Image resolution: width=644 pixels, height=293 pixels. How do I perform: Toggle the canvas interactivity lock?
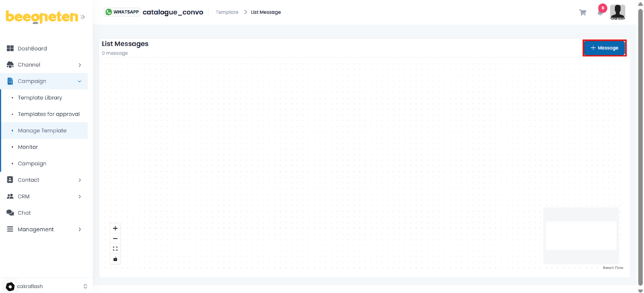coord(115,259)
